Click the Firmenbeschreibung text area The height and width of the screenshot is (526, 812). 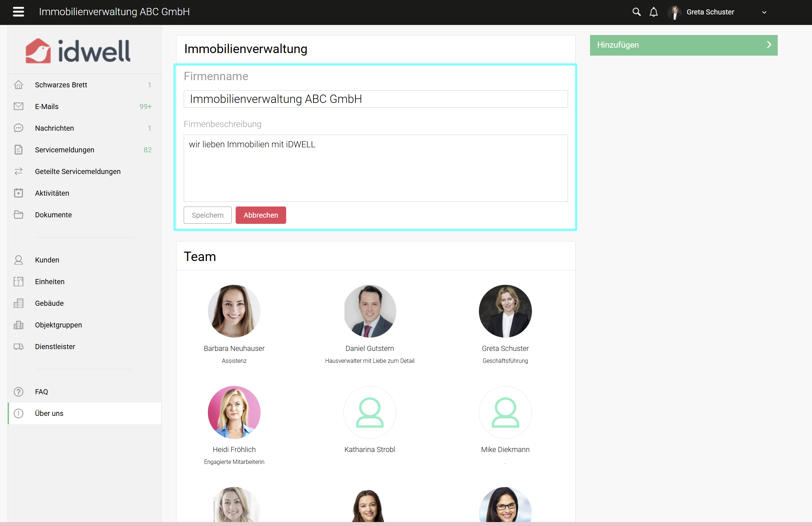tap(375, 168)
